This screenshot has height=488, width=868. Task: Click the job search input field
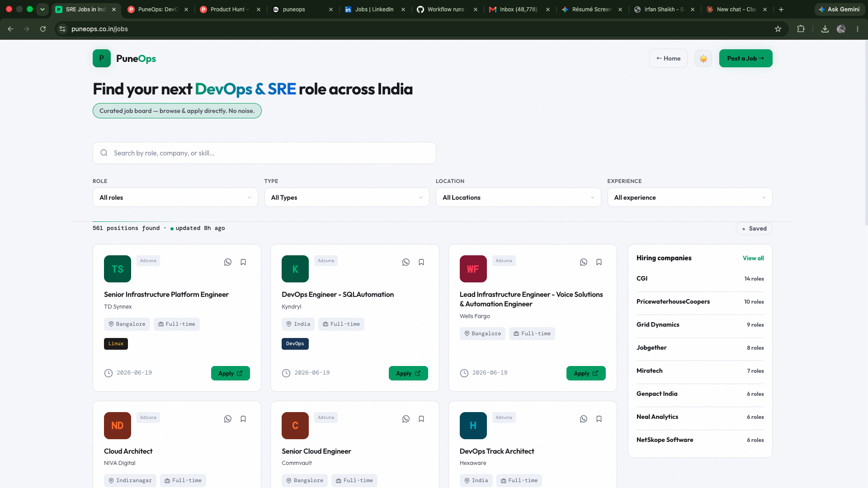(264, 153)
